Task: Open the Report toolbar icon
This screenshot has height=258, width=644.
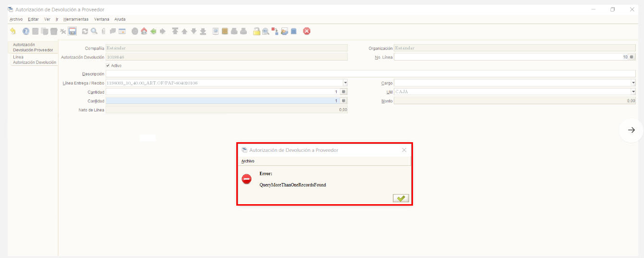Action: click(216, 31)
